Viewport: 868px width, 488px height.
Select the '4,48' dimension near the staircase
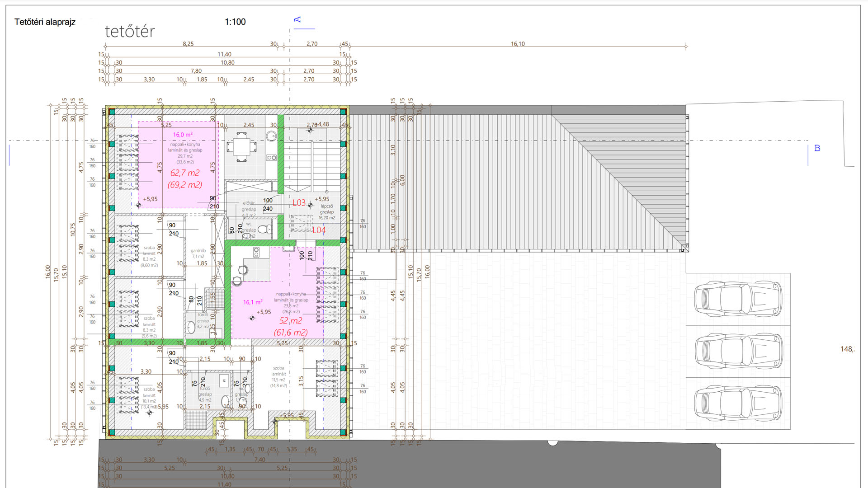(323, 124)
